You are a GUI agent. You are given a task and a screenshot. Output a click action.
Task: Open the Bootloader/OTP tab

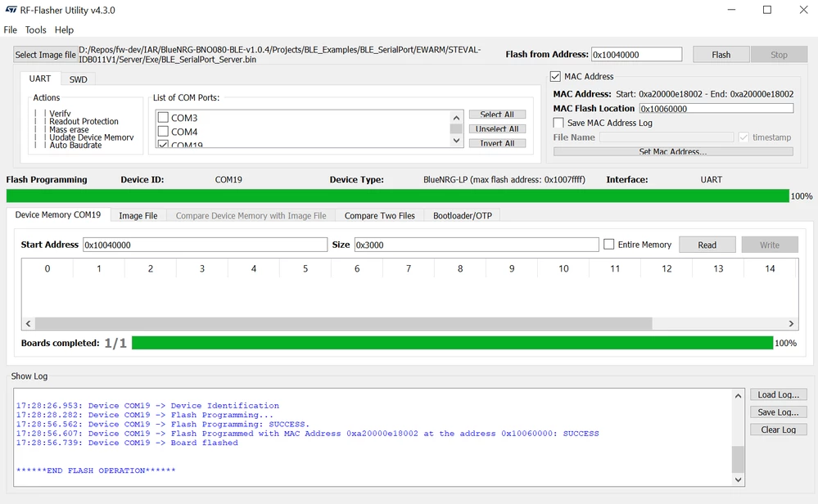point(462,215)
